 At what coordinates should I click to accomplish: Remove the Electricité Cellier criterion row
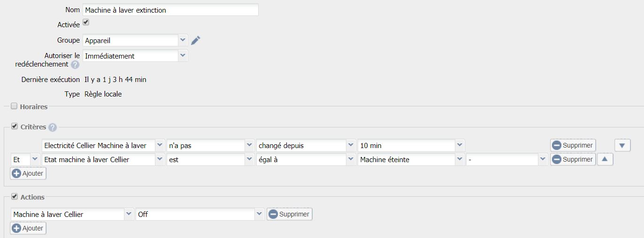pyautogui.click(x=573, y=145)
